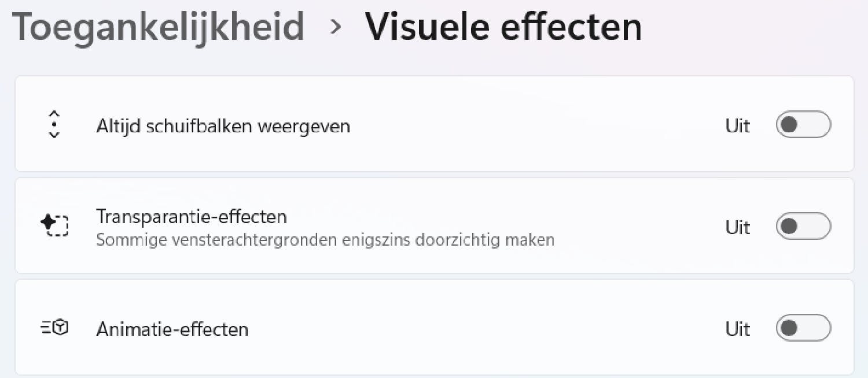
Task: Click the Animatie-effecten label text
Action: pyautogui.click(x=172, y=329)
